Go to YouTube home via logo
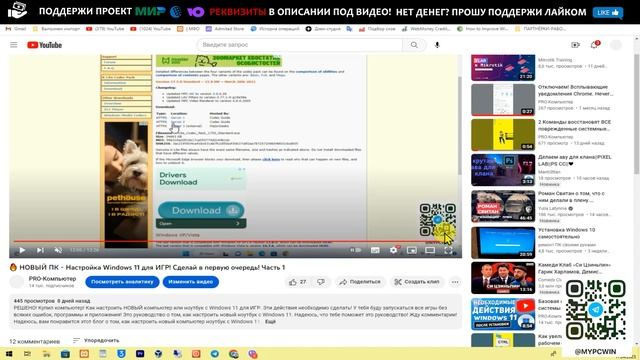The image size is (640, 360). (x=44, y=45)
